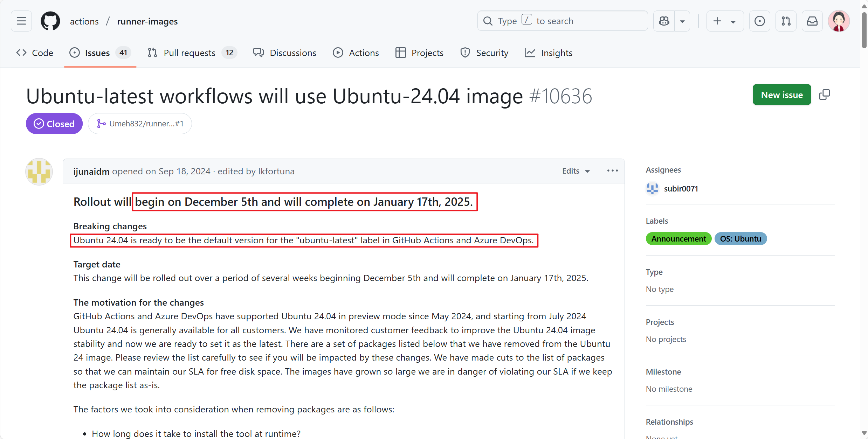Open your profile avatar menu
This screenshot has width=868, height=439.
pyautogui.click(x=839, y=21)
